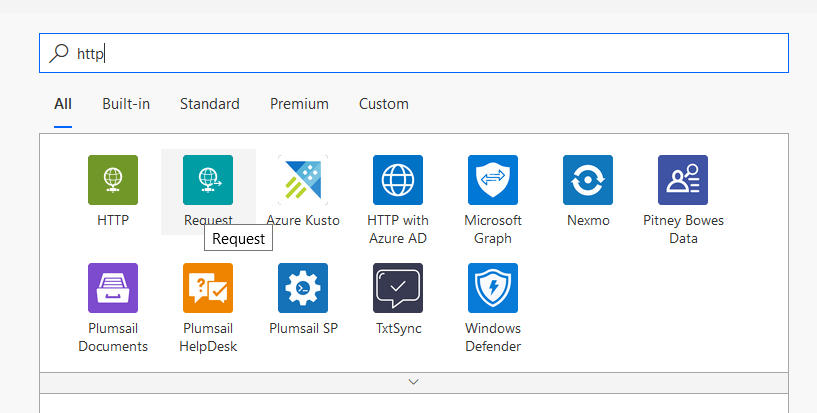
Task: Open the Plumsail Documents connector
Action: click(x=113, y=288)
